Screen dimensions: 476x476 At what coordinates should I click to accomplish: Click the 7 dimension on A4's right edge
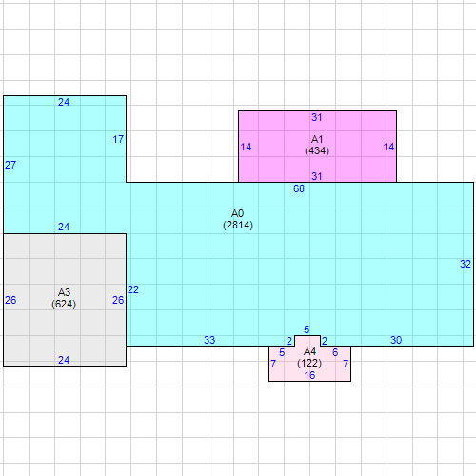(x=346, y=364)
